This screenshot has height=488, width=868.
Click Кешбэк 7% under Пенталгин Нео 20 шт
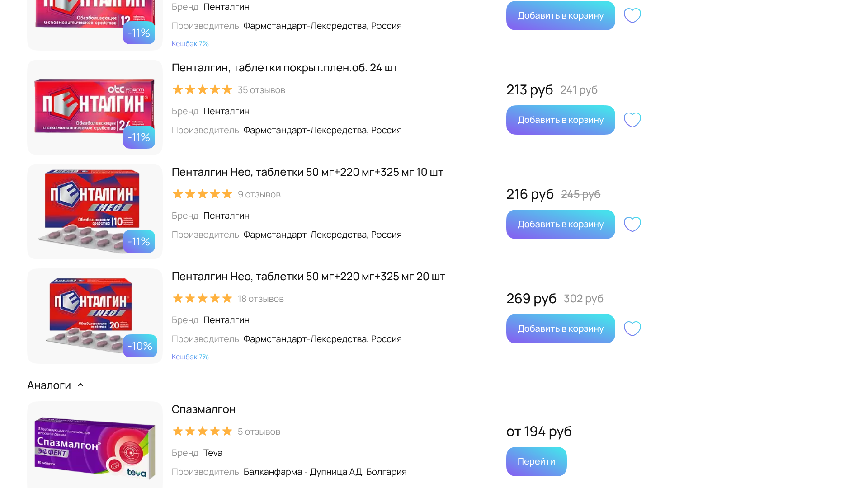[190, 357]
